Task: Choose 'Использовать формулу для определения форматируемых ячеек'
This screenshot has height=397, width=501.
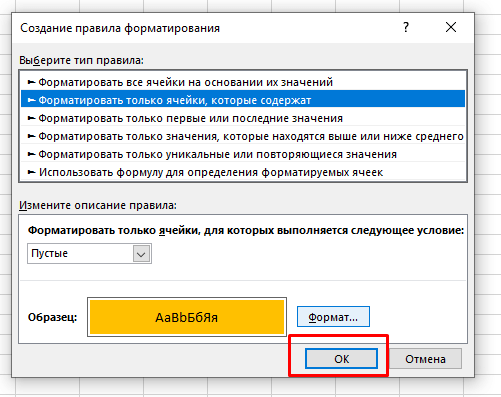Action: (x=243, y=172)
